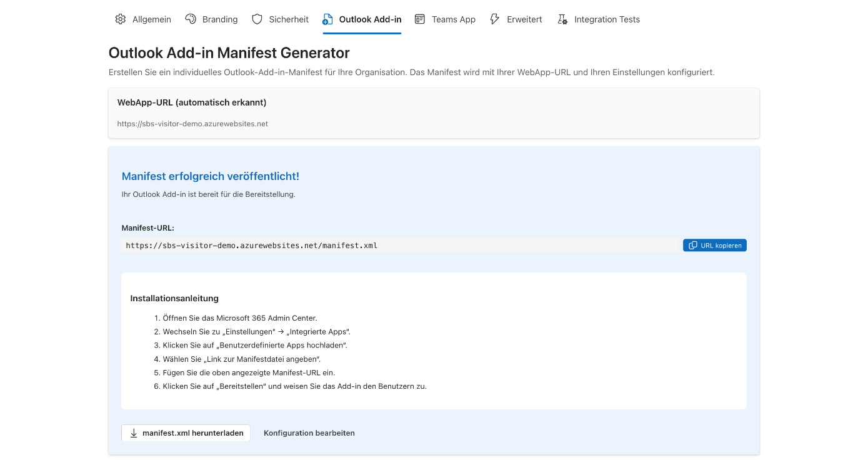
Task: Go to the Sicherheit tab
Action: pyautogui.click(x=281, y=19)
